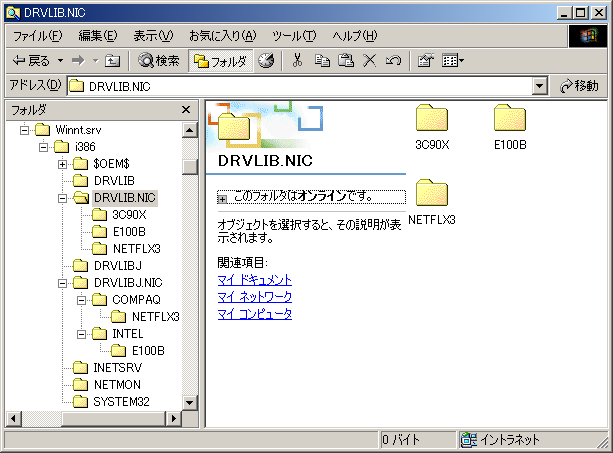Select the NETMON folder in tree
The height and width of the screenshot is (453, 613).
tap(117, 385)
